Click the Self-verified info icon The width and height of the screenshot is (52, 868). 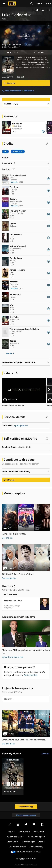47,439
